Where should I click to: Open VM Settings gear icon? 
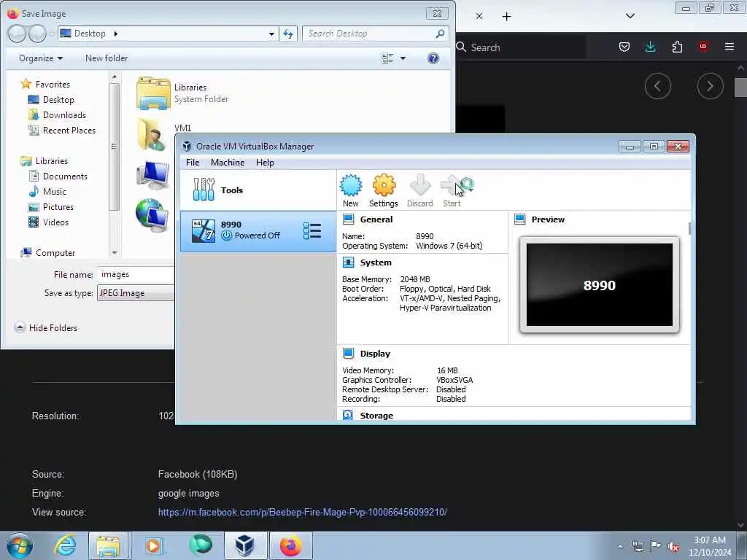[x=384, y=190]
